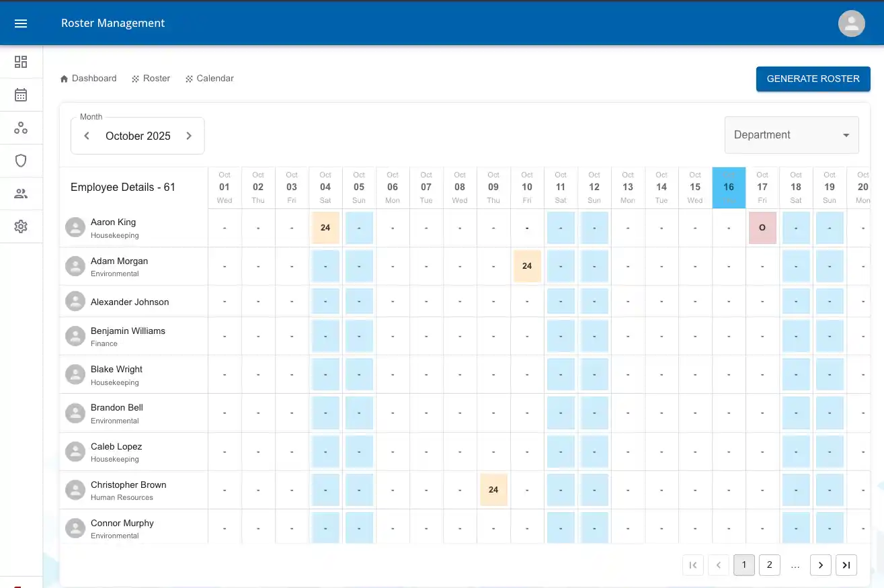Viewport: 884px width, 588px height.
Task: Click Aaron King's 24-hour shift on Oct 04
Action: [x=325, y=227]
